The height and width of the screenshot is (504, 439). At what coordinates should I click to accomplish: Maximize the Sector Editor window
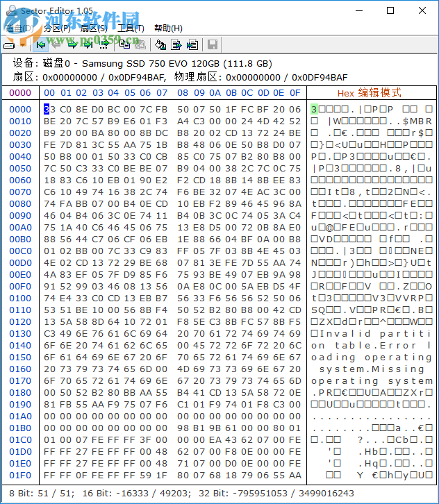390,10
